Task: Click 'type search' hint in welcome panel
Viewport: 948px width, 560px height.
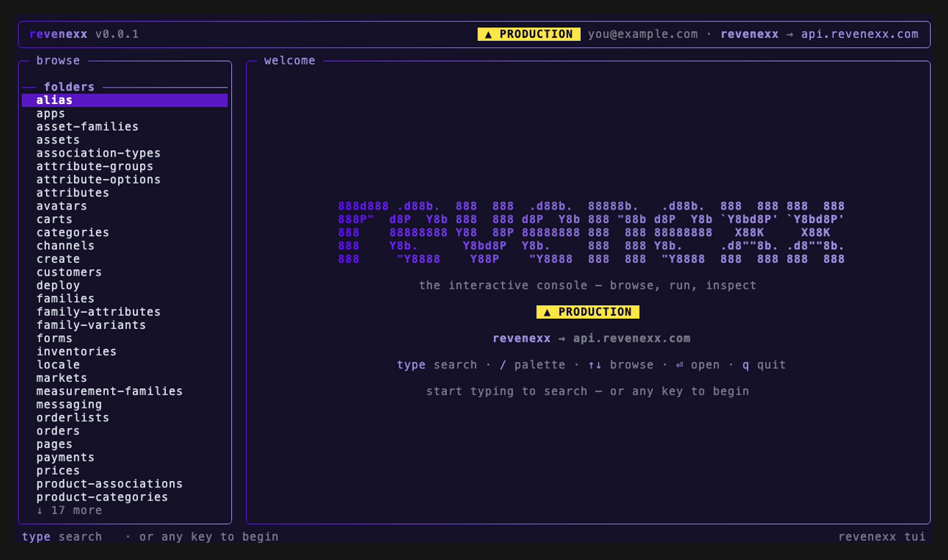Action: coord(437,365)
